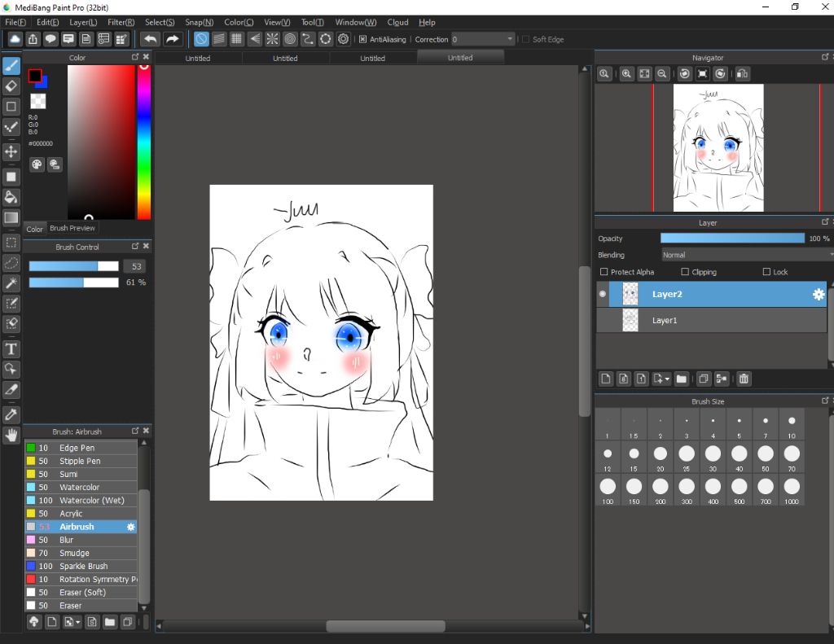The image size is (834, 644).
Task: Open the cloud icon in the top toolbar
Action: (x=15, y=39)
